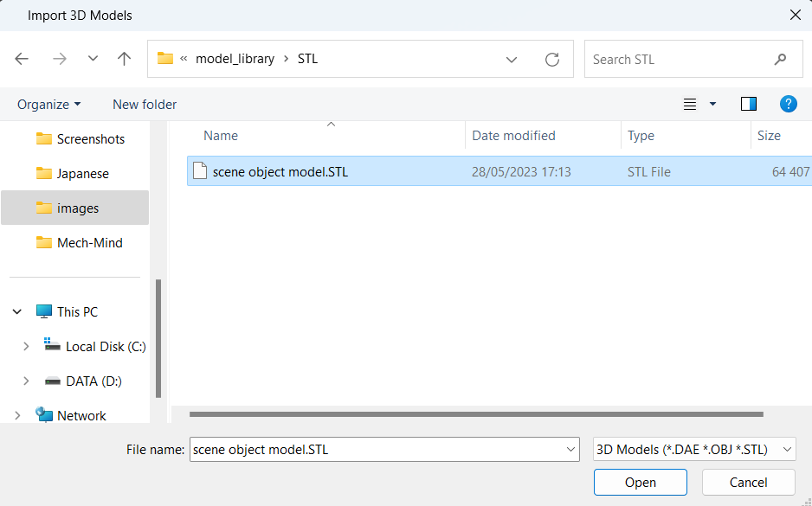Change view layout icon

pos(690,105)
